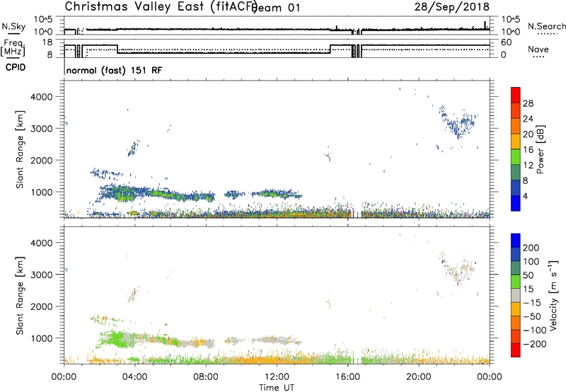Click the 'normal (fast) 151 RF' text

[114, 70]
